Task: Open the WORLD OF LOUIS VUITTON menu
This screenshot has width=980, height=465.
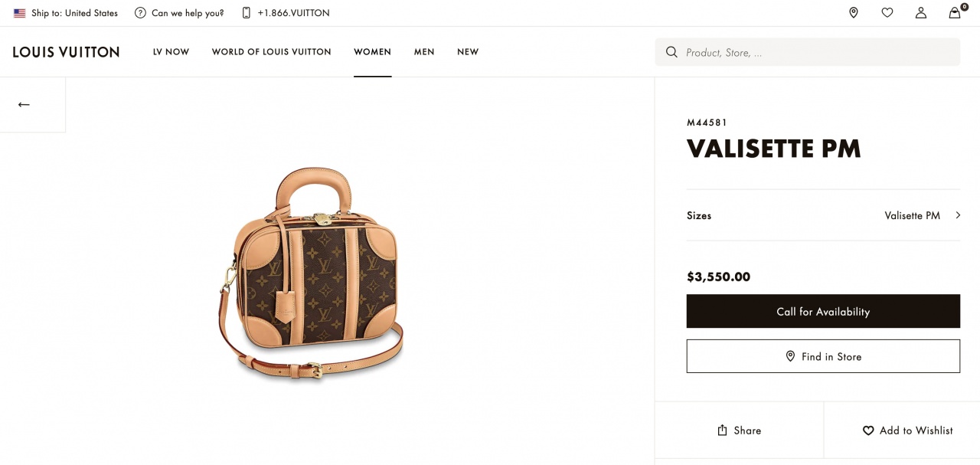Action: (272, 52)
